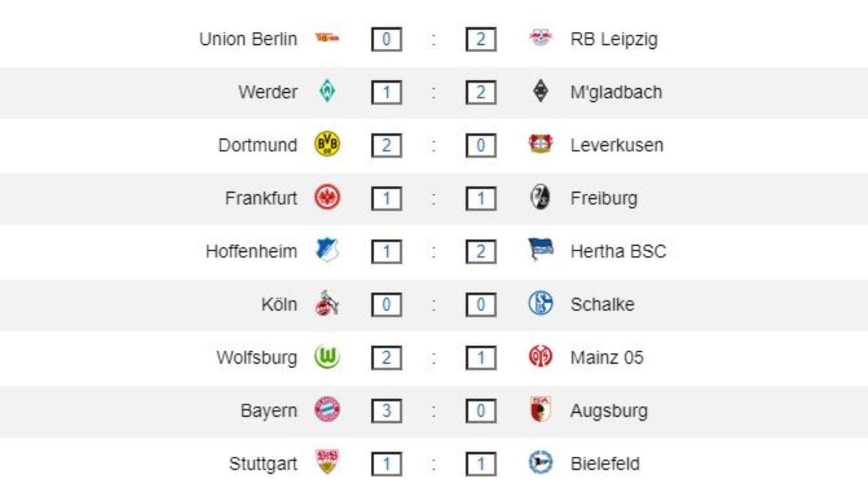Viewport: 868px width, 488px height.
Task: Edit Union Berlin's home score field
Action: coord(387,39)
